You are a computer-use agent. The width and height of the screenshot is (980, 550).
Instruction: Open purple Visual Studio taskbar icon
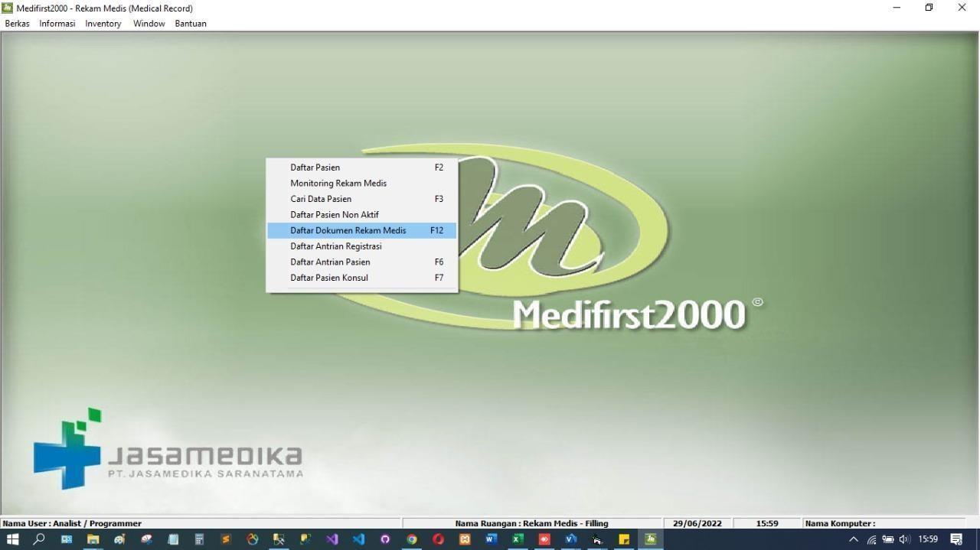pyautogui.click(x=332, y=539)
